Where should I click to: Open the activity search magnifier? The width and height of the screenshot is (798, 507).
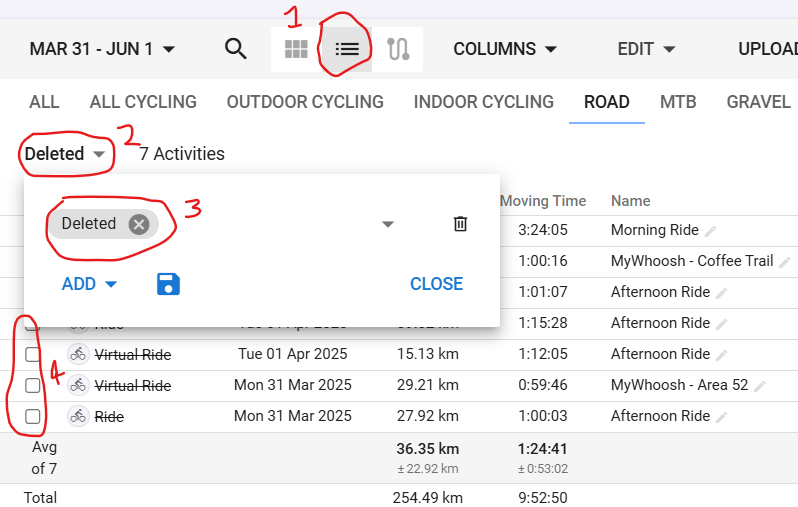pos(236,49)
